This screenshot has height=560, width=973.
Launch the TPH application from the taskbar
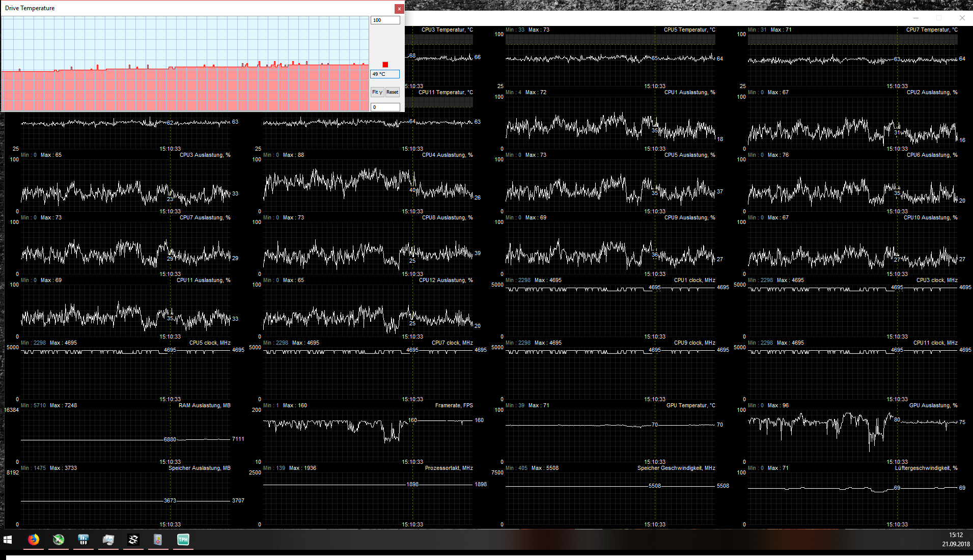(x=183, y=540)
